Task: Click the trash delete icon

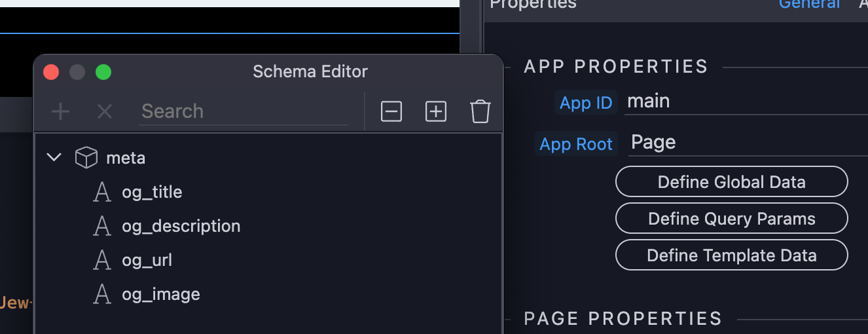Action: point(480,111)
